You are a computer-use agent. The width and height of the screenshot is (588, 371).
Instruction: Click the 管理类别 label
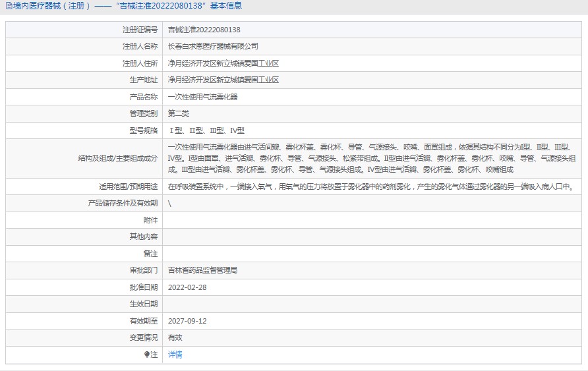point(144,113)
